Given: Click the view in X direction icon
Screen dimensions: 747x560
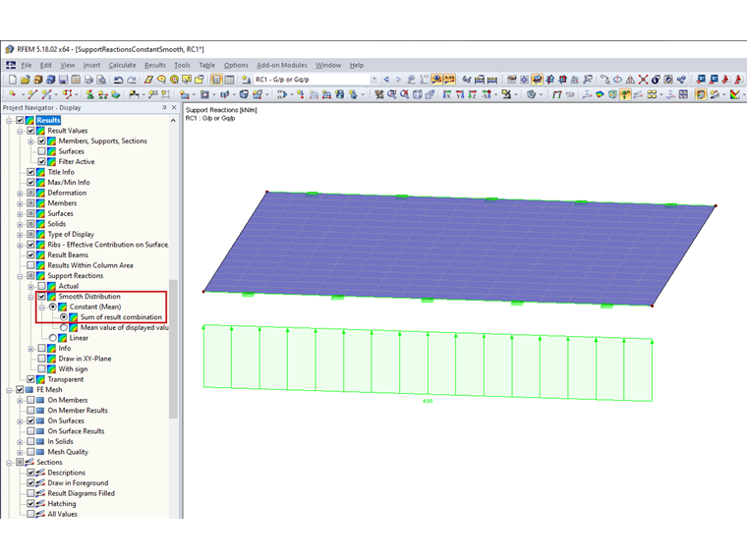Looking at the screenshot, I should pyautogui.click(x=447, y=94).
